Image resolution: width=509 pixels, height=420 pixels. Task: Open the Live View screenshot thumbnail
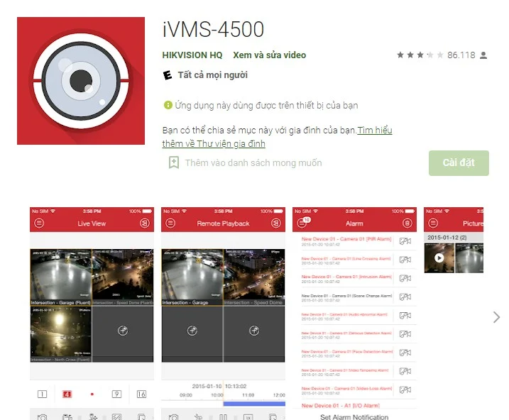(x=92, y=314)
